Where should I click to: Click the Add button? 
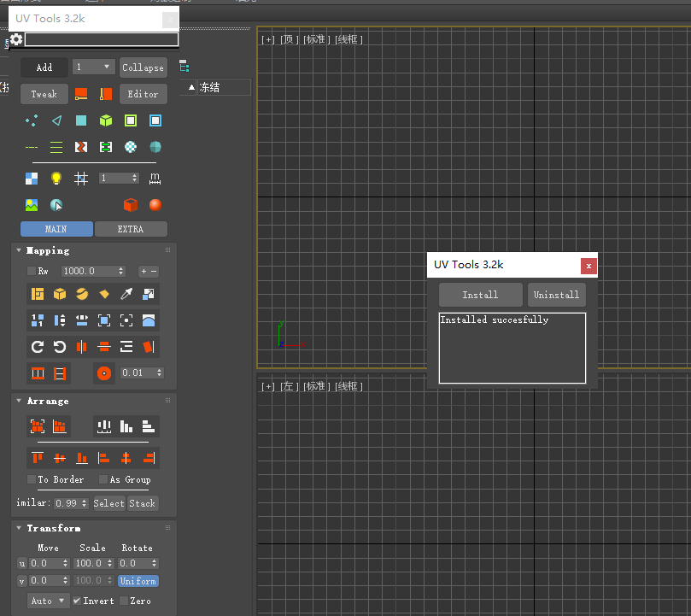point(44,67)
